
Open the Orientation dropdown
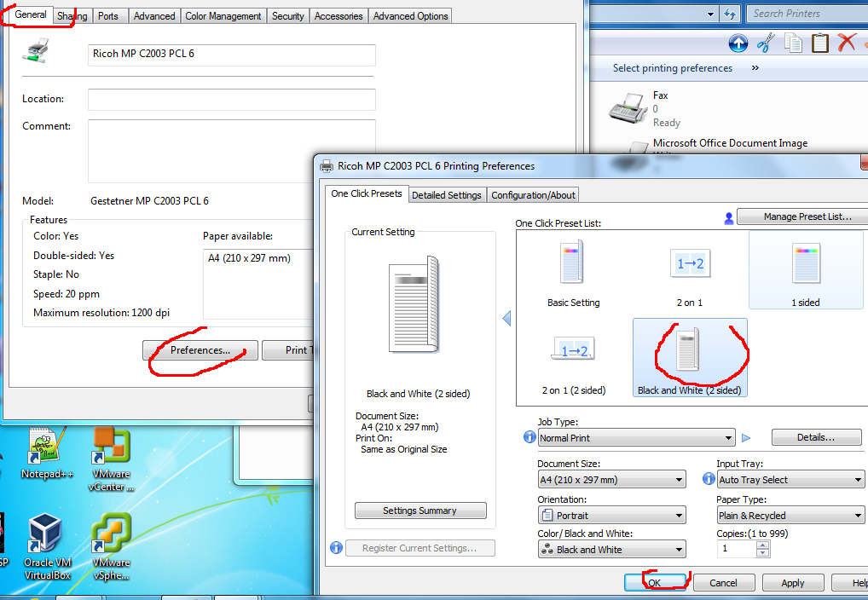pos(611,515)
